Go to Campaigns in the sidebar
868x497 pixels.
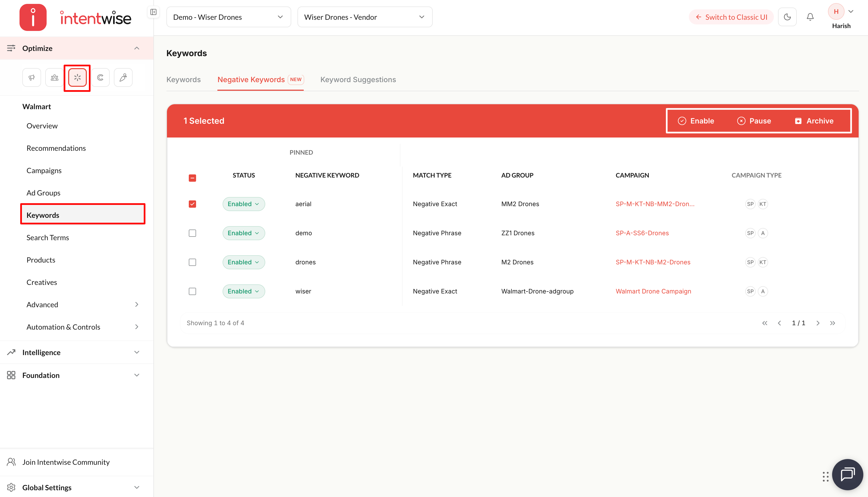(x=44, y=170)
